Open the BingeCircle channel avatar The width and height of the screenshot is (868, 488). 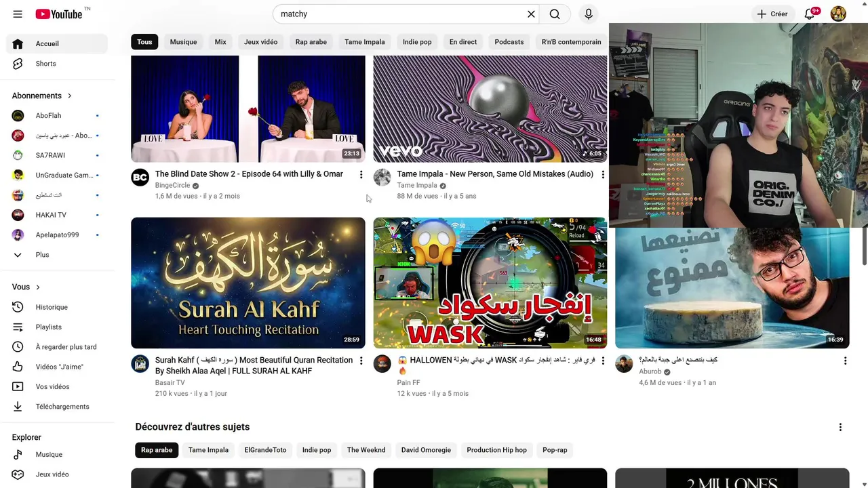click(x=140, y=178)
